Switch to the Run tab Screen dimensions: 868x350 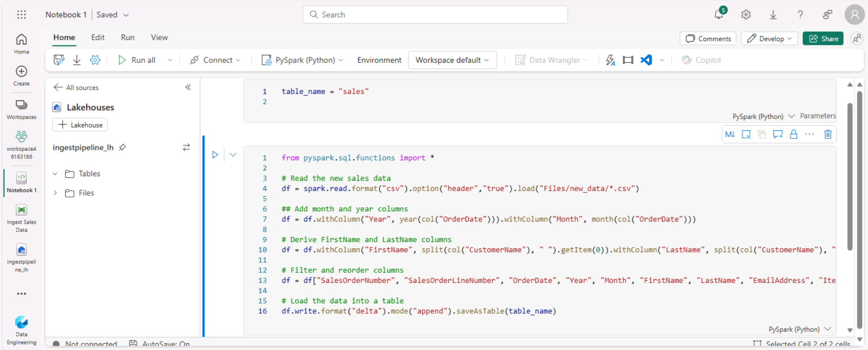click(128, 38)
